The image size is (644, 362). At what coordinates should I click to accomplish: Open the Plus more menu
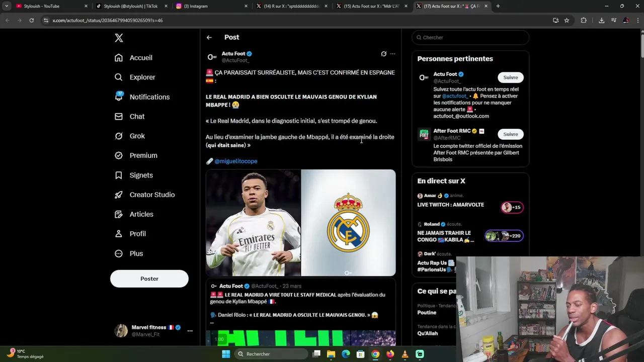pos(129,253)
